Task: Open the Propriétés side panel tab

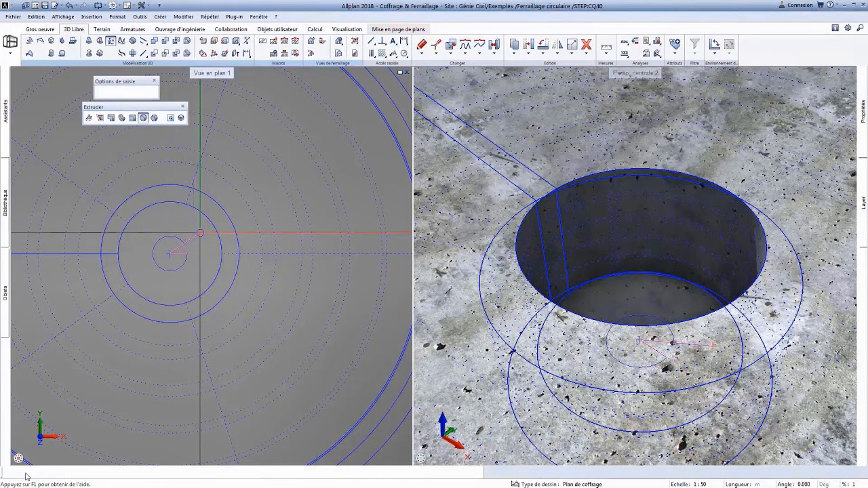Action: 863,111
